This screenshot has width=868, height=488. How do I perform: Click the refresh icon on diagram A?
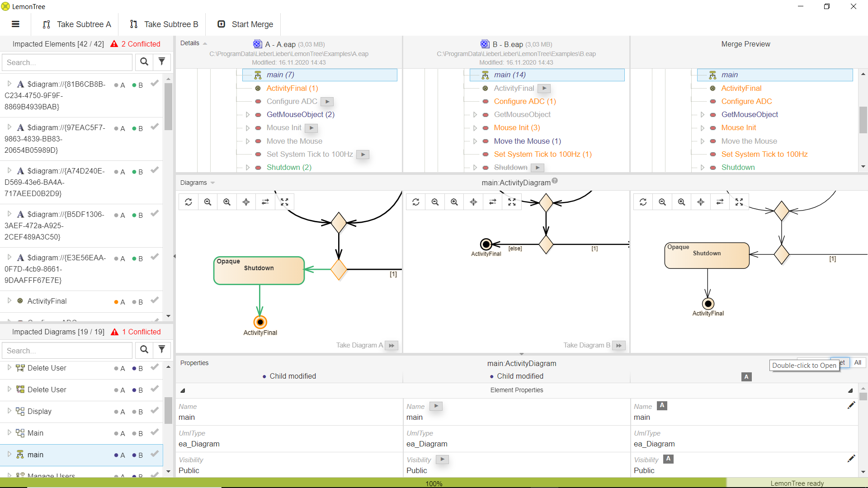coord(189,202)
